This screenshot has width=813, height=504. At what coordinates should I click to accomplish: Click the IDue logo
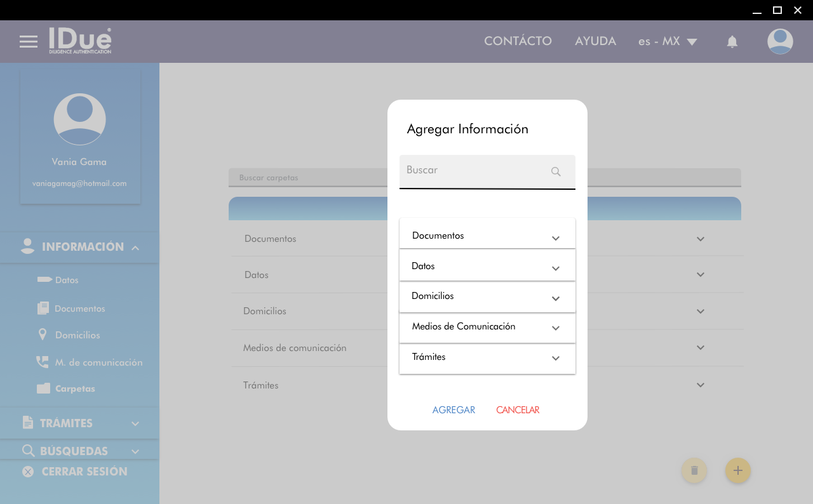(80, 41)
